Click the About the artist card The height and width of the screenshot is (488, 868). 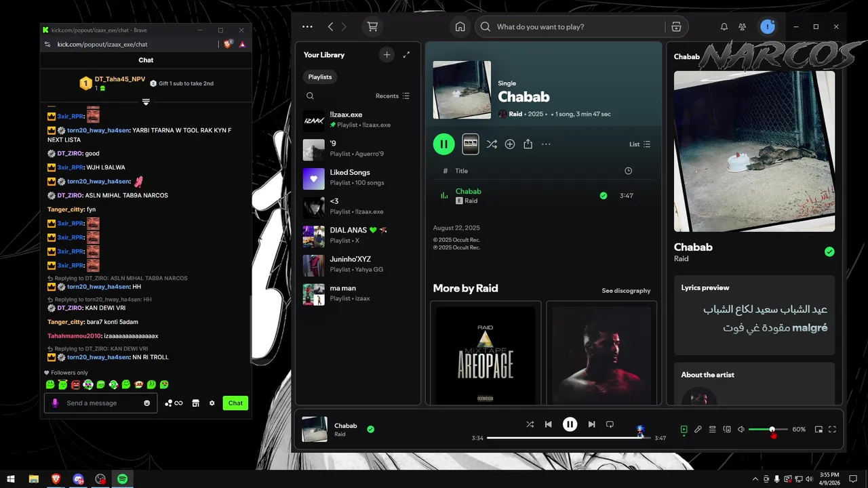click(754, 384)
